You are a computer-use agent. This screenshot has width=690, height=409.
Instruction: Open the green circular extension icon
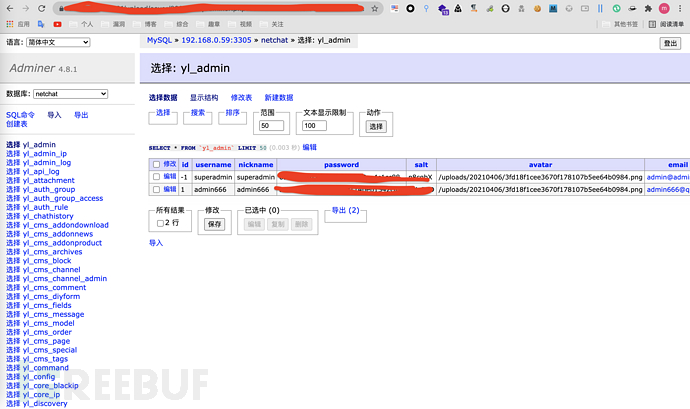(x=617, y=8)
